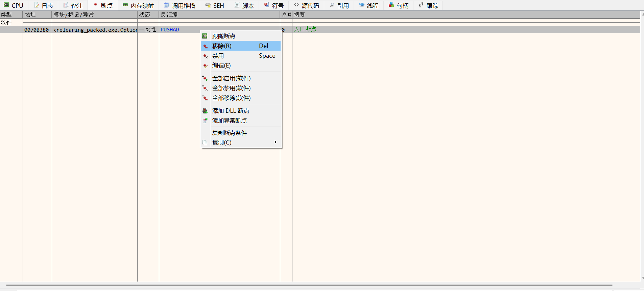
Task: Switch to the CPU tab
Action: [14, 5]
